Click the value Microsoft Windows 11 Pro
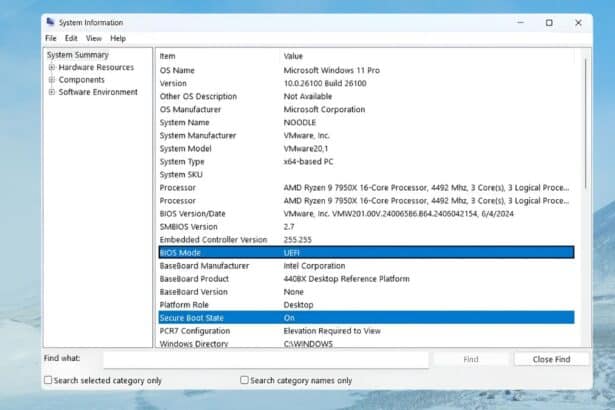 [x=331, y=70]
